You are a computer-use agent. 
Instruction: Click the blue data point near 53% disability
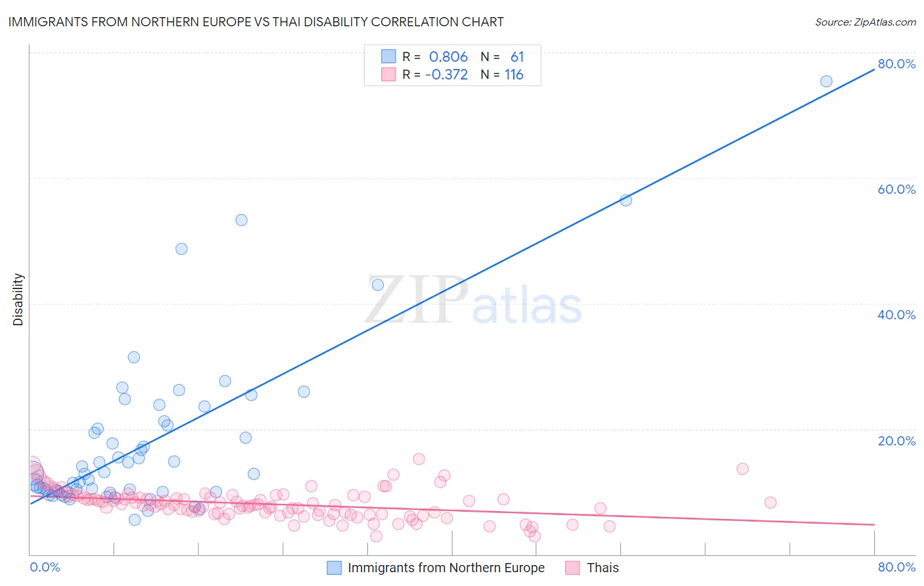tap(241, 220)
